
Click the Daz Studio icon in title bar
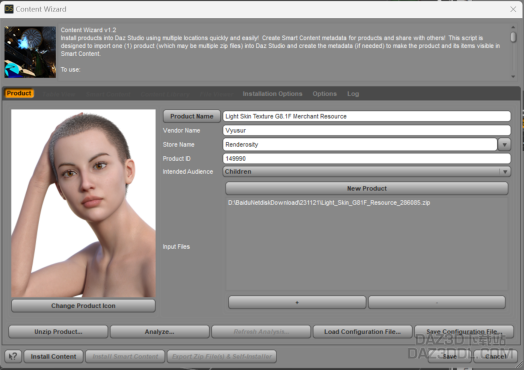tap(9, 9)
